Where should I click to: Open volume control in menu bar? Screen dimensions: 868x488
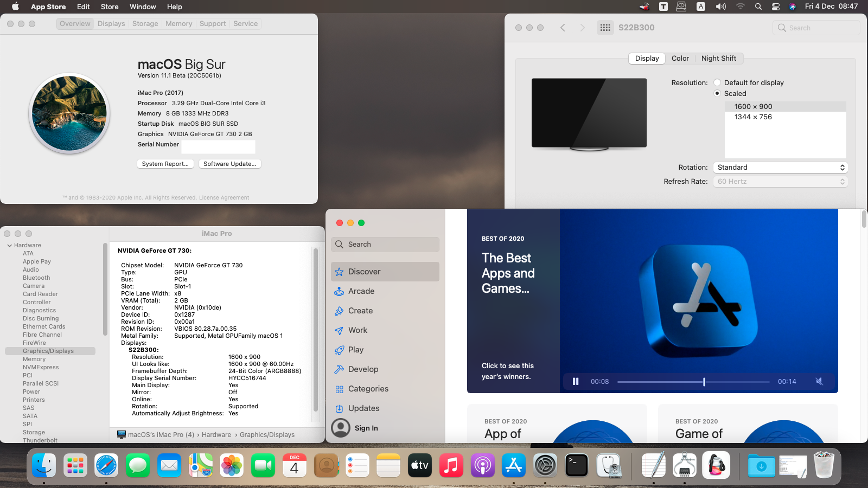tap(721, 7)
